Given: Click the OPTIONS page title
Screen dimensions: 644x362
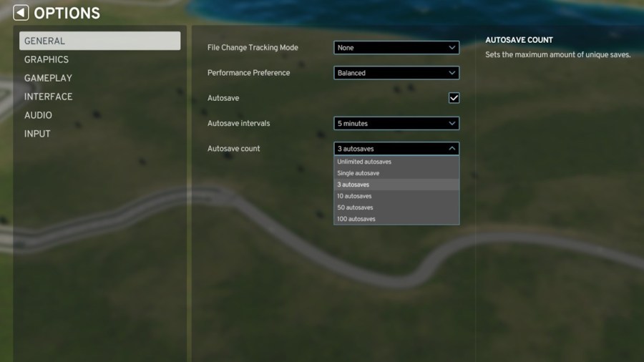Looking at the screenshot, I should (x=67, y=13).
